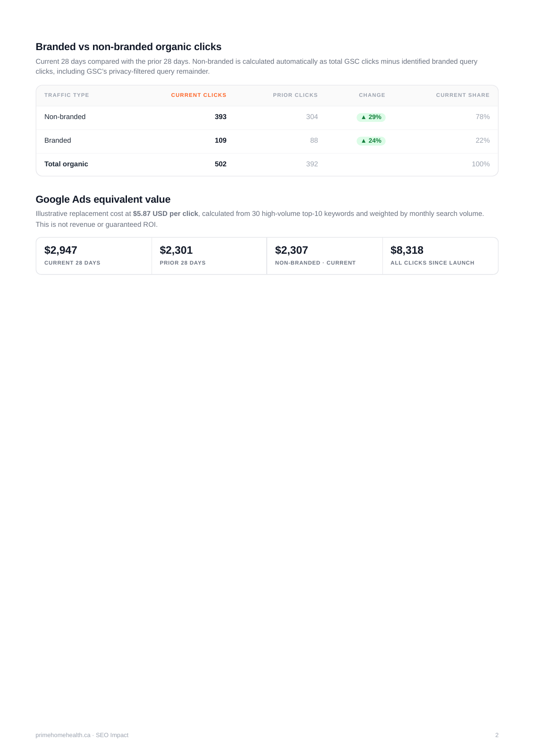The width and height of the screenshot is (534, 756).
Task: Select the 'Current Share' column header
Action: coord(463,95)
